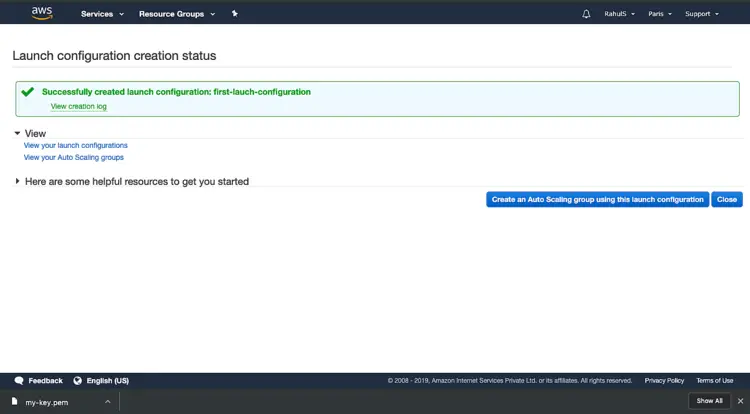Screen dimensions: 750x414
Task: Dismiss the downloads bar with X
Action: click(x=740, y=401)
